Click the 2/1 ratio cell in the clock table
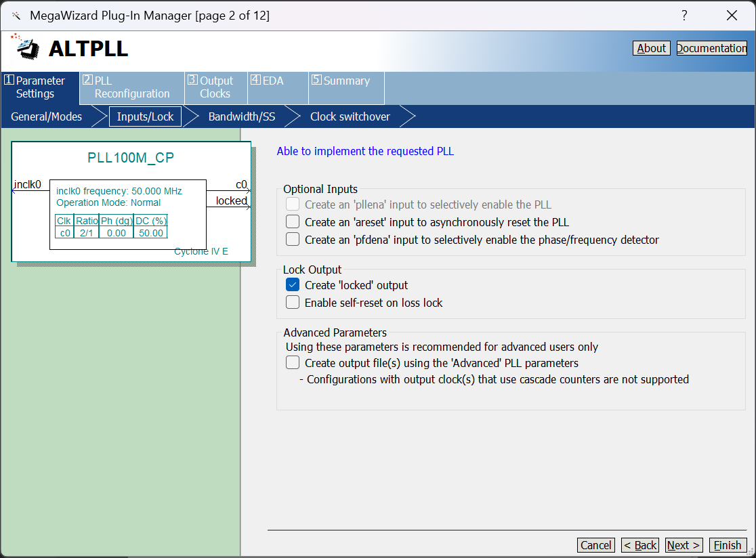The height and width of the screenshot is (558, 756). [87, 233]
